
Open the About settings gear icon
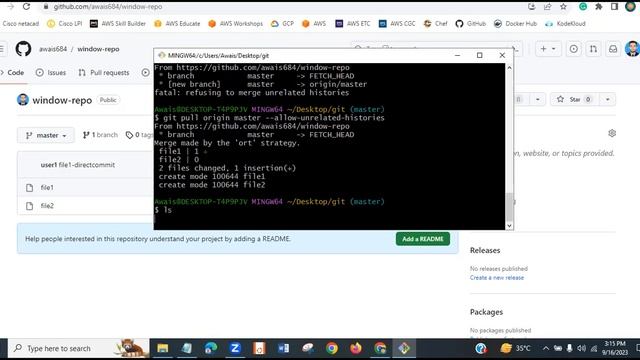pos(612,133)
